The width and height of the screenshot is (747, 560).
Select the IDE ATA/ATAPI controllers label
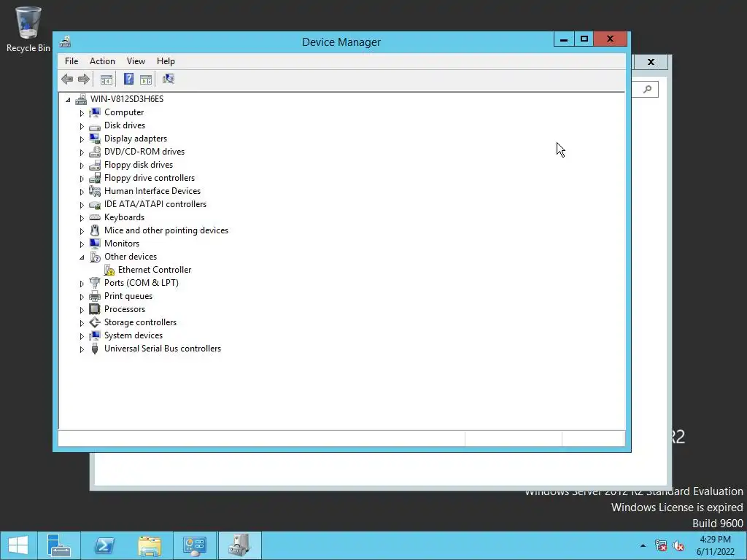(x=155, y=204)
